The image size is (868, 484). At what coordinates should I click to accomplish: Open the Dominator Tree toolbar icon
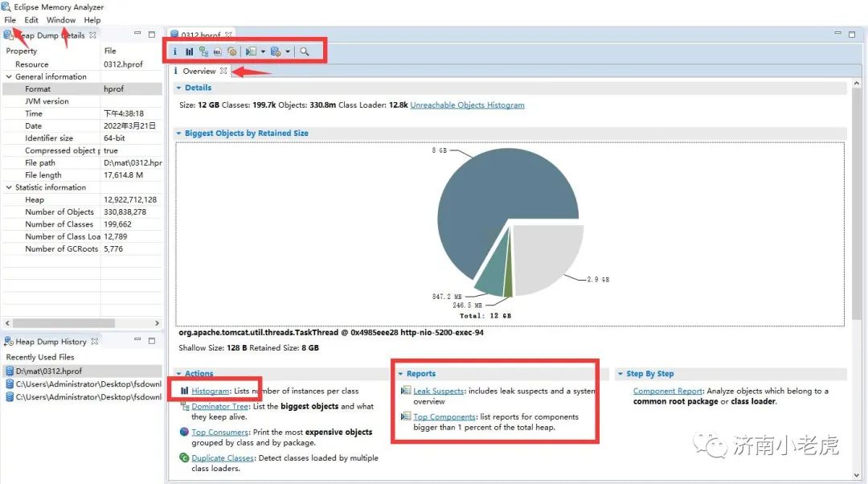203,51
